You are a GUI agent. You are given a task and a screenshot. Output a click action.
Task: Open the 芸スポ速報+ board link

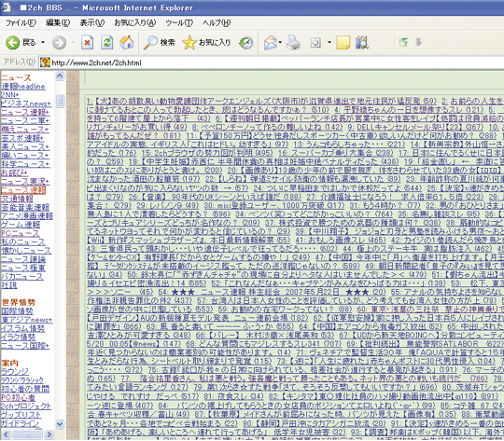click(22, 138)
